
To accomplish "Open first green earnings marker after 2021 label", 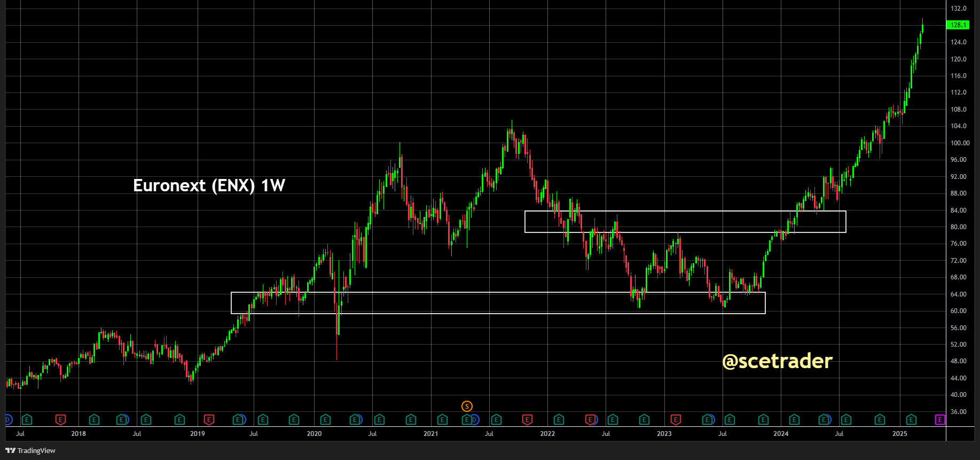I will tap(442, 420).
